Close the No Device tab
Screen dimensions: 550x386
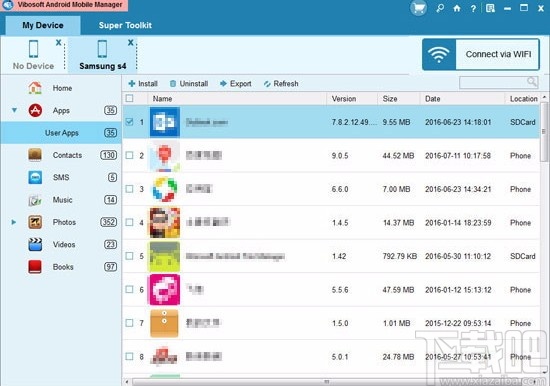(x=59, y=42)
